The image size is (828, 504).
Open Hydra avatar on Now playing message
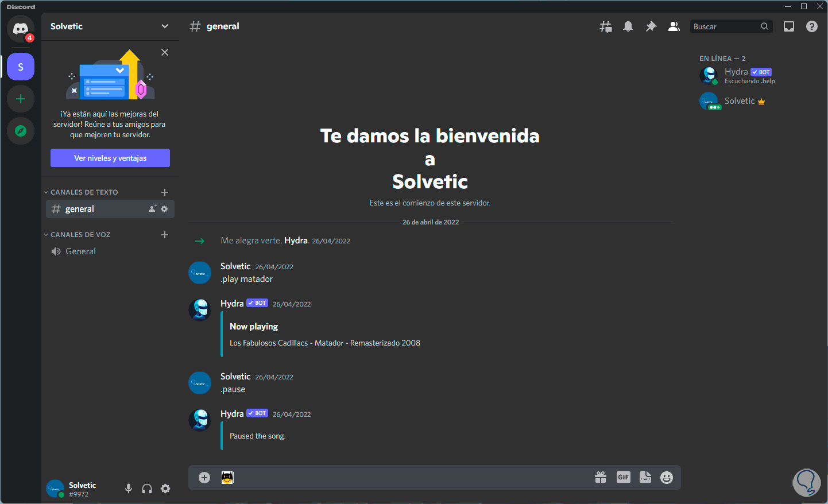[200, 310]
